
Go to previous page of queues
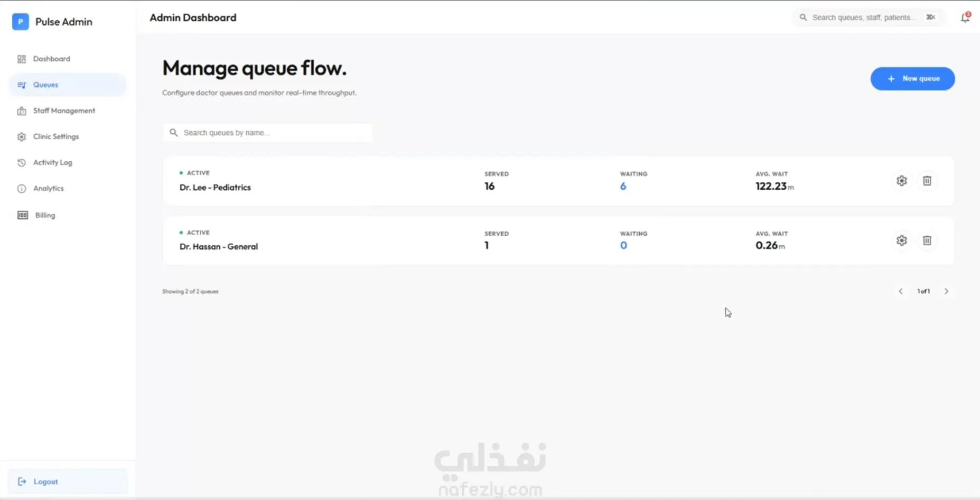pyautogui.click(x=901, y=291)
